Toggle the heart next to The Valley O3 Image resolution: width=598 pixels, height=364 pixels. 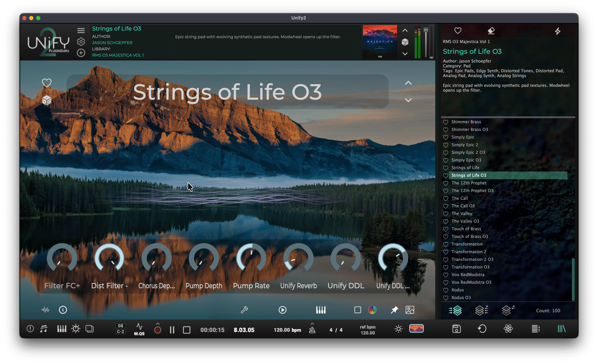tap(446, 221)
